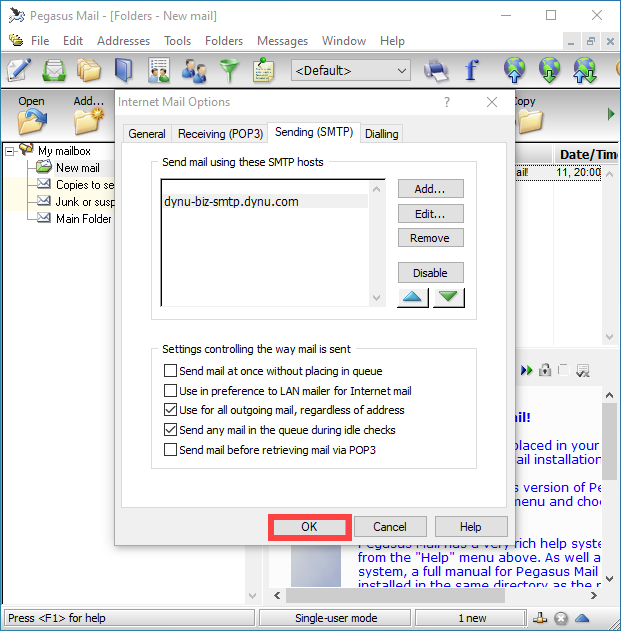Viewport: 621px width, 631px height.
Task: Open the File menu
Action: click(x=40, y=41)
